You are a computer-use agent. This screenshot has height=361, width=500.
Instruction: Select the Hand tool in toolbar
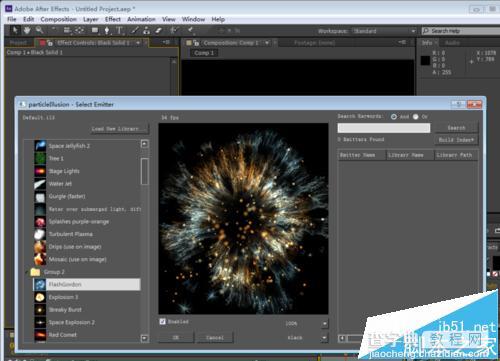pos(27,30)
